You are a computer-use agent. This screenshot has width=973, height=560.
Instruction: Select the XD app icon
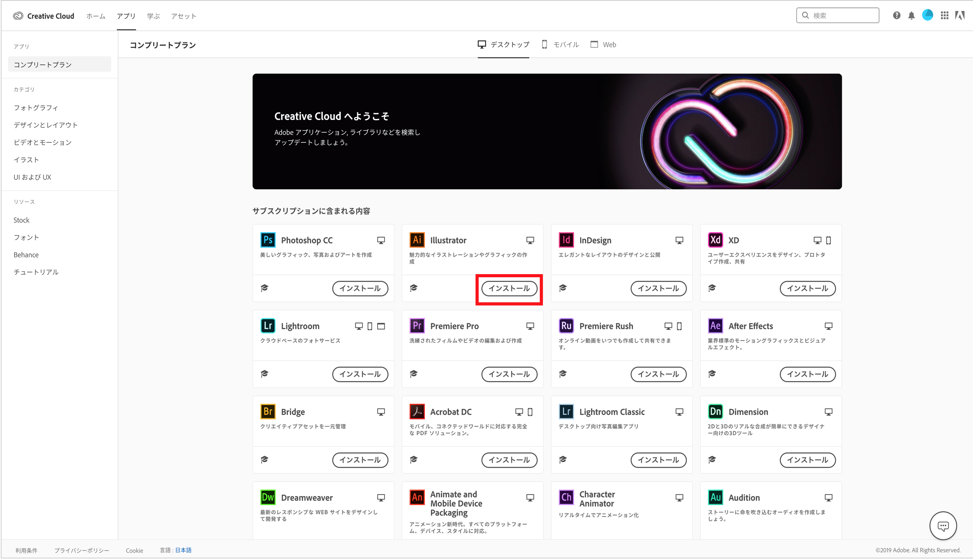[715, 240]
